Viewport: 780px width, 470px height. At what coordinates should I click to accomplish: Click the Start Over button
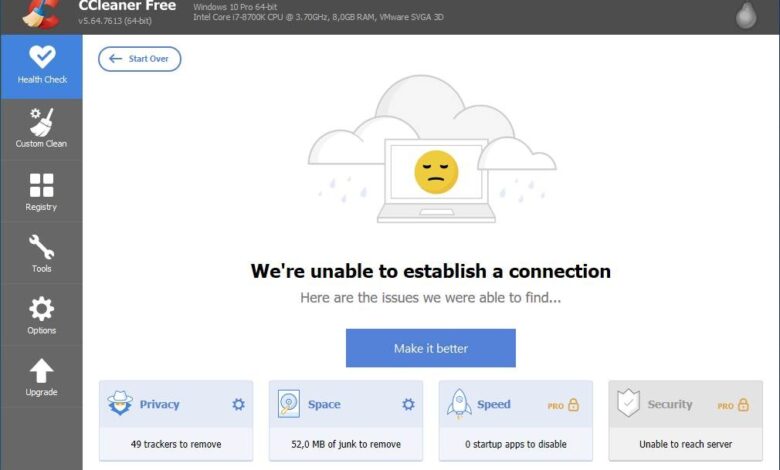(x=139, y=59)
